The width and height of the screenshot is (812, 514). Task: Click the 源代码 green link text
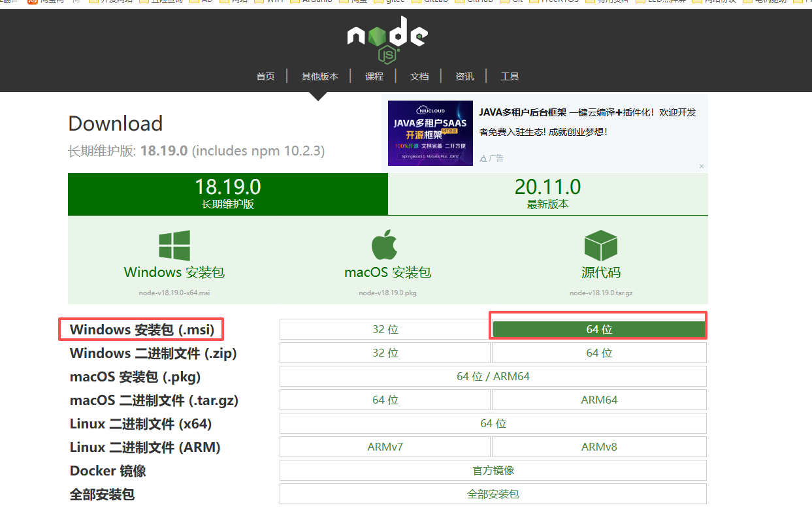[601, 272]
